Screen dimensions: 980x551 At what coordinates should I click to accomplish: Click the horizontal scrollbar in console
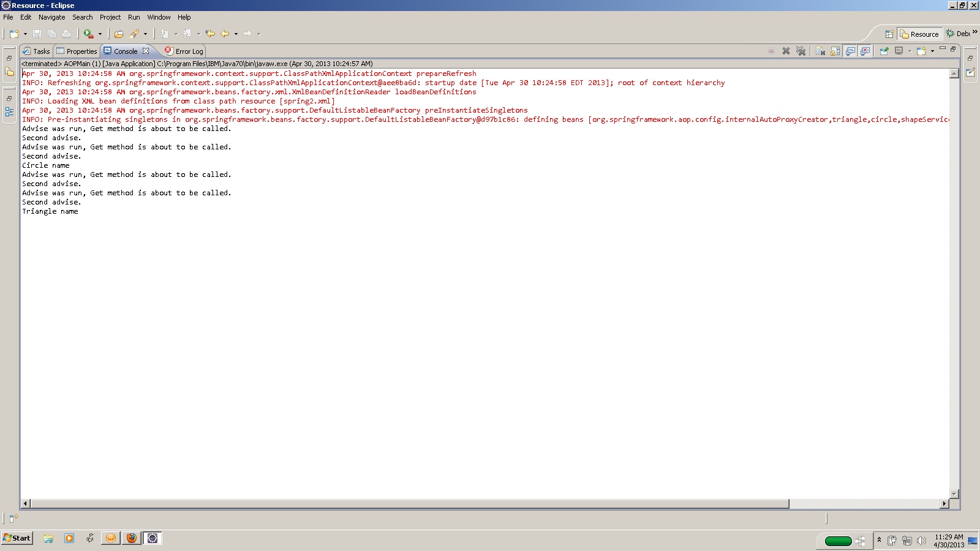coord(410,504)
